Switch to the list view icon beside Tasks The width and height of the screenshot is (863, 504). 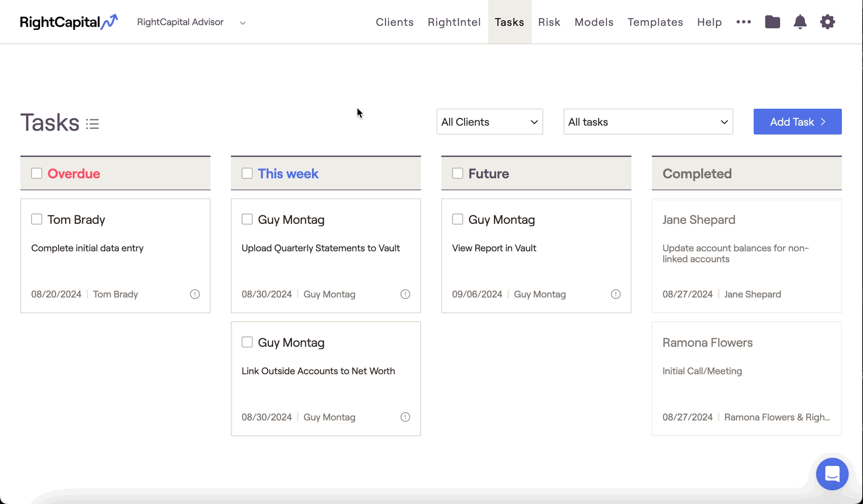(92, 124)
